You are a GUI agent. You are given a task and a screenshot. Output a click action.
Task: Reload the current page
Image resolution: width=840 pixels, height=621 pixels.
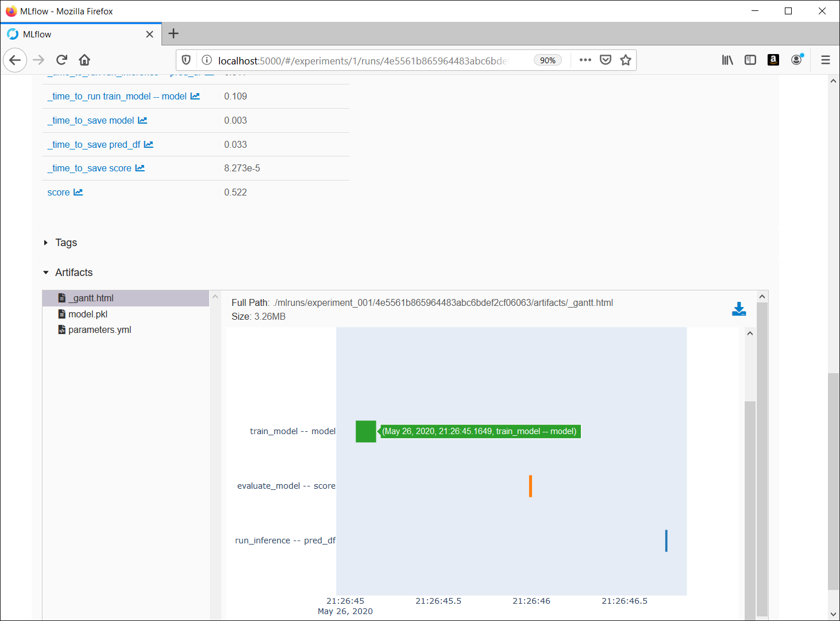coord(61,60)
